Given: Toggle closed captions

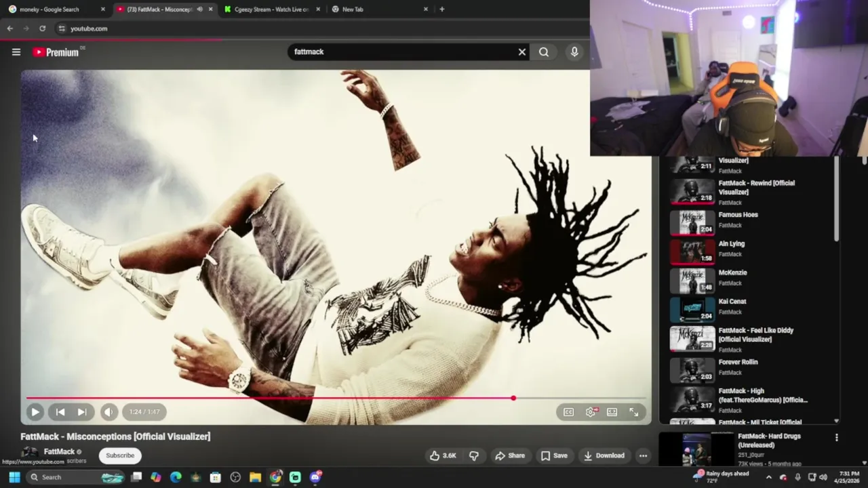Looking at the screenshot, I should click(x=569, y=411).
